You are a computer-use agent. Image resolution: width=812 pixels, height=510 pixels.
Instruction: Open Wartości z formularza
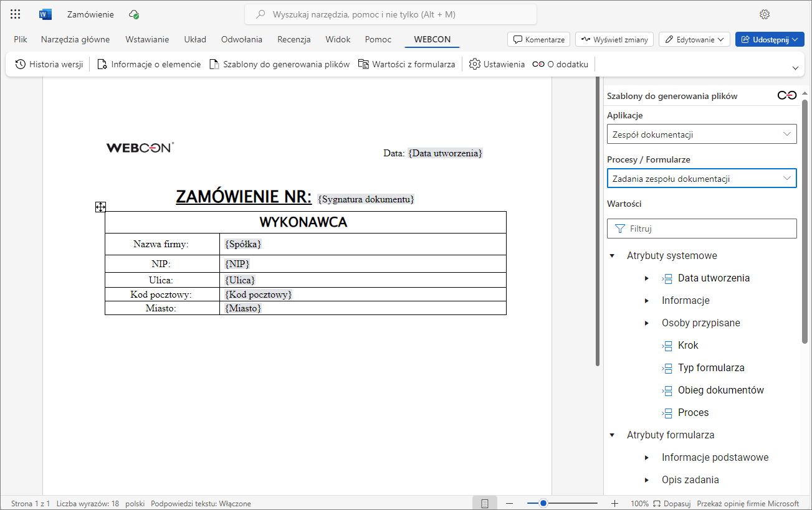coord(406,64)
